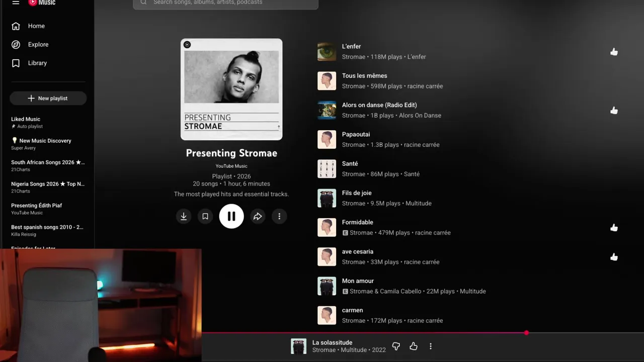644x362 pixels.
Task: Toggle like on Formidable
Action: 614,228
